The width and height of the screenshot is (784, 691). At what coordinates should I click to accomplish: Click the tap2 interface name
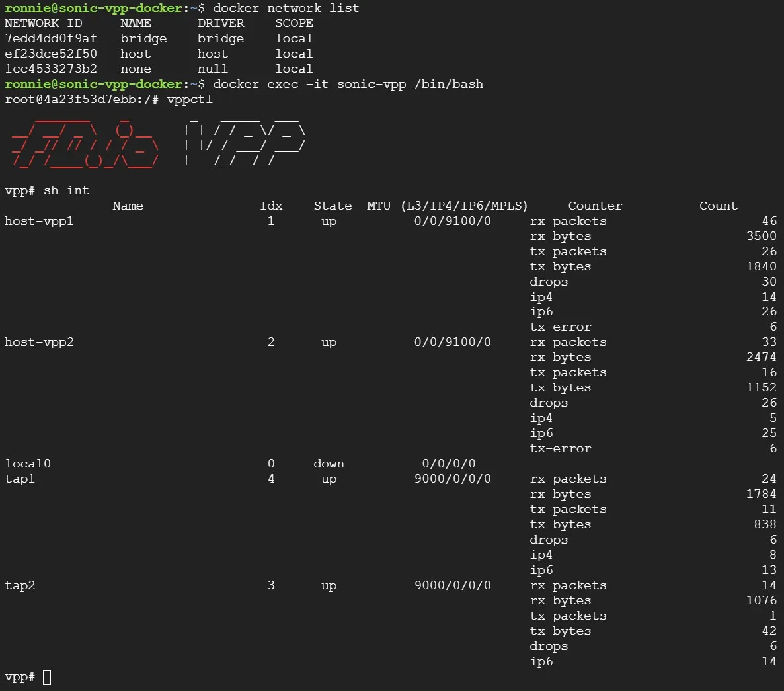tap(19, 585)
